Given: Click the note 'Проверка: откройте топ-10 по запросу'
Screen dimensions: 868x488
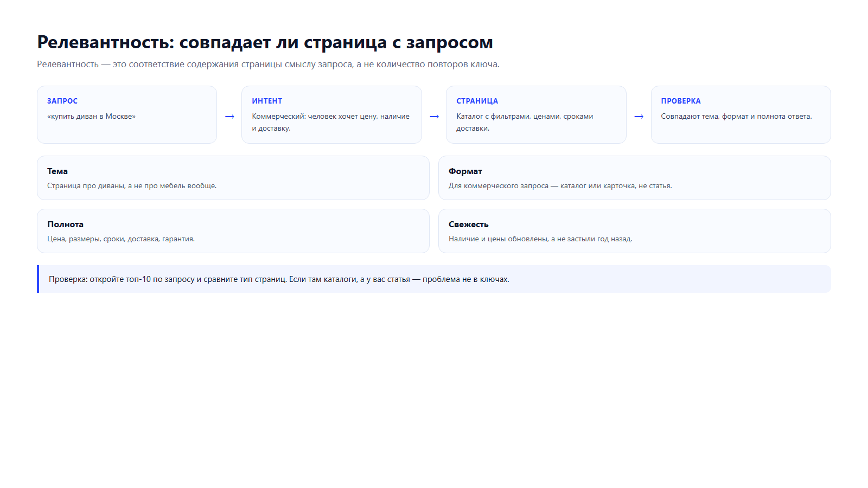Looking at the screenshot, I should pyautogui.click(x=434, y=279).
